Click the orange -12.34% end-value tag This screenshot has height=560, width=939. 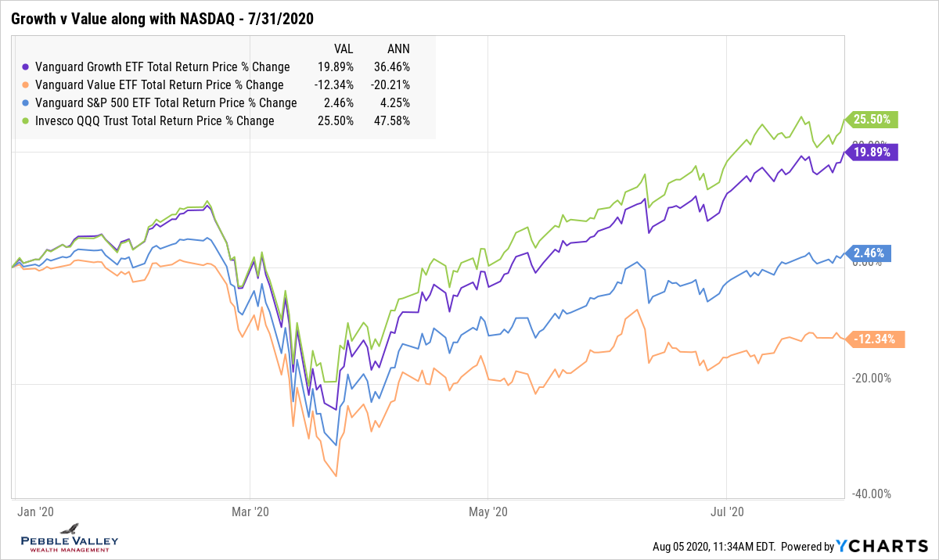click(875, 339)
